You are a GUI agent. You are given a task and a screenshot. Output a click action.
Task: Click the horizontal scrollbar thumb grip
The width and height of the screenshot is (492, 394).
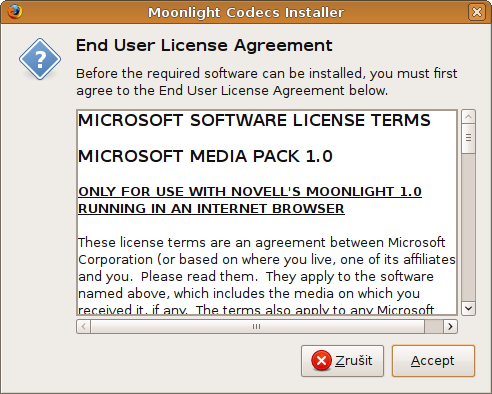coord(257,326)
